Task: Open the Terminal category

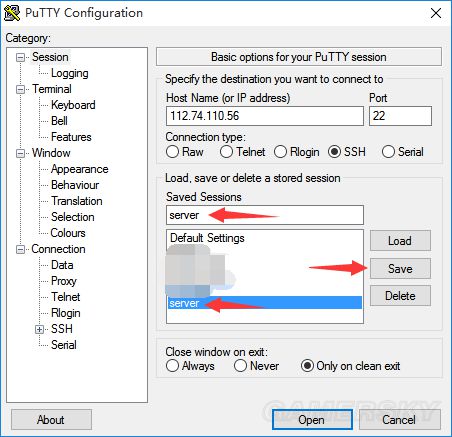Action: pos(52,89)
